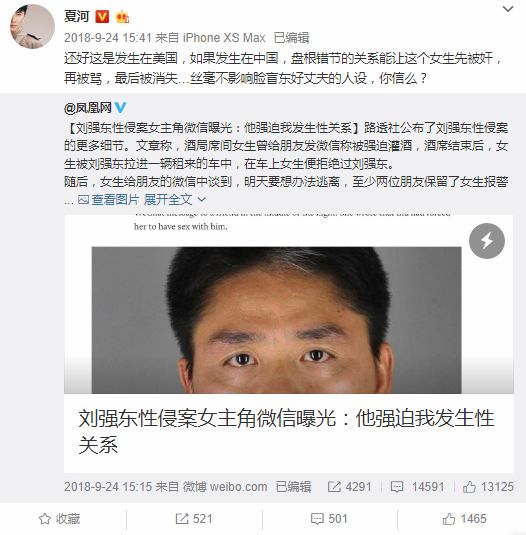Image resolution: width=526 pixels, height=535 pixels.
Task: Open the 夏河 username link
Action: [77, 16]
